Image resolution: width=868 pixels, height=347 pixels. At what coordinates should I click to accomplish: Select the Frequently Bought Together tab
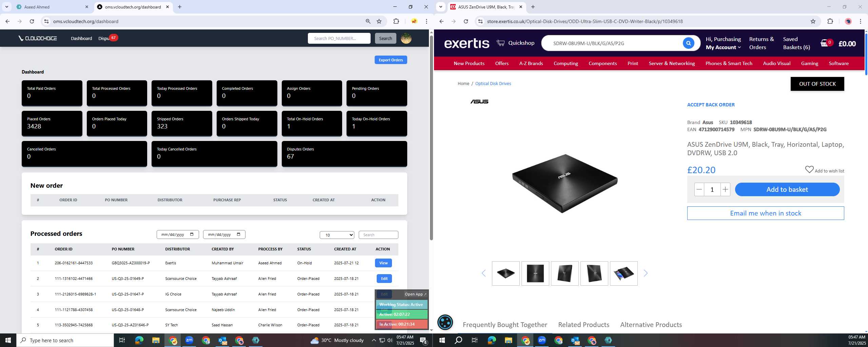coord(505,325)
